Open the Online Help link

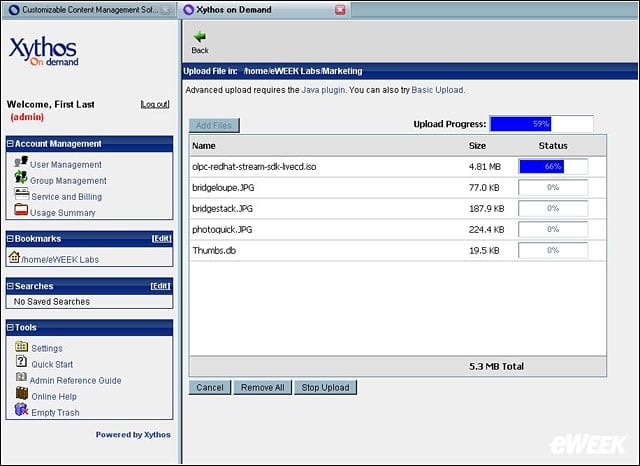54,396
